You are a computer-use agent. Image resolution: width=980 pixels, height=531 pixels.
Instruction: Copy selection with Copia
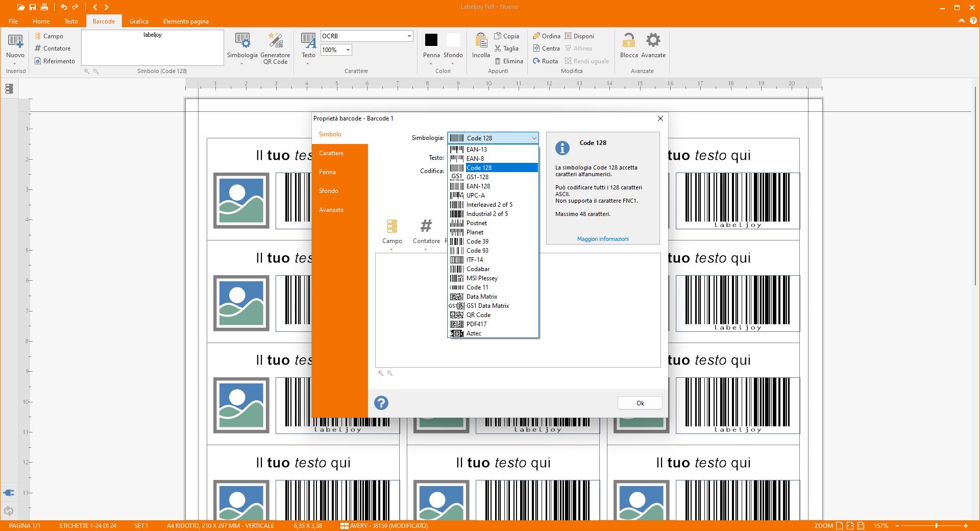click(x=506, y=36)
